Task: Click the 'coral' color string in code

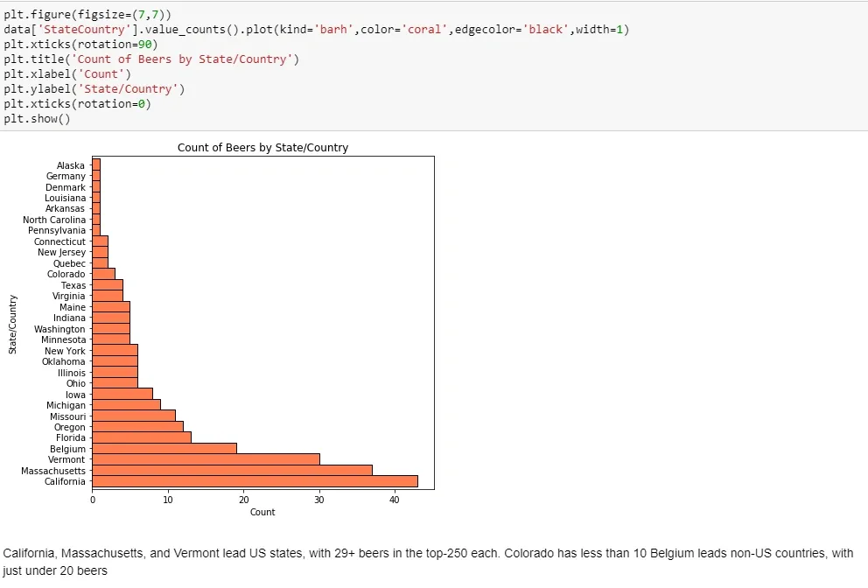Action: pyautogui.click(x=425, y=30)
